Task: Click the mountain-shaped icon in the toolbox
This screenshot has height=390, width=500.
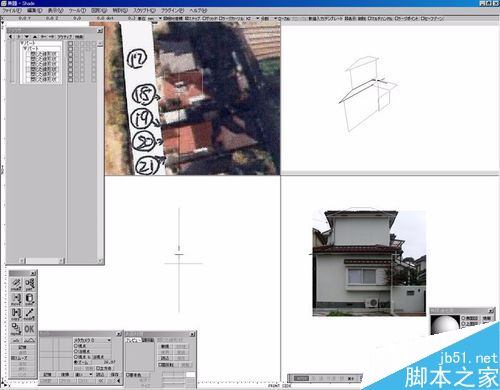Action: [30, 340]
